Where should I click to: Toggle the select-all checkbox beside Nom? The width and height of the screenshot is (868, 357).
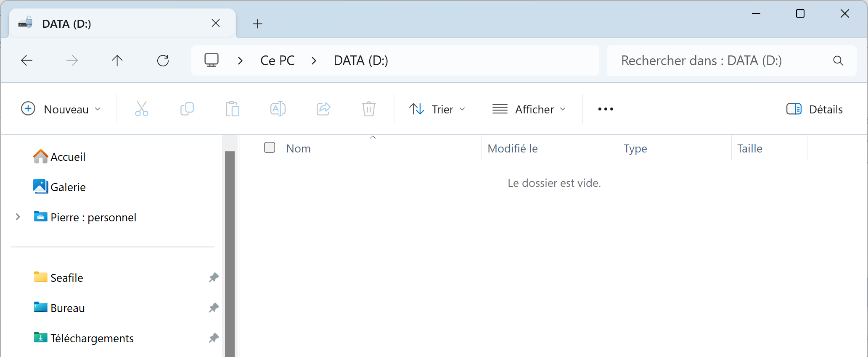[270, 147]
